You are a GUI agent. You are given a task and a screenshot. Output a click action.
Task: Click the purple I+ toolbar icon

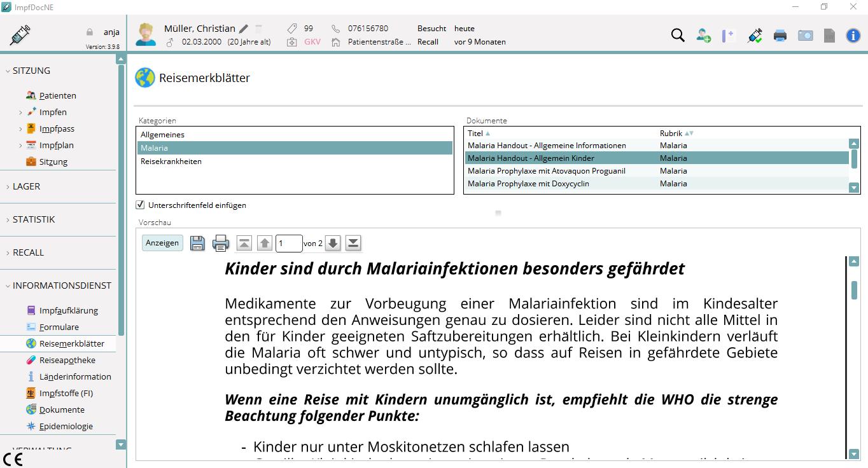coord(729,36)
